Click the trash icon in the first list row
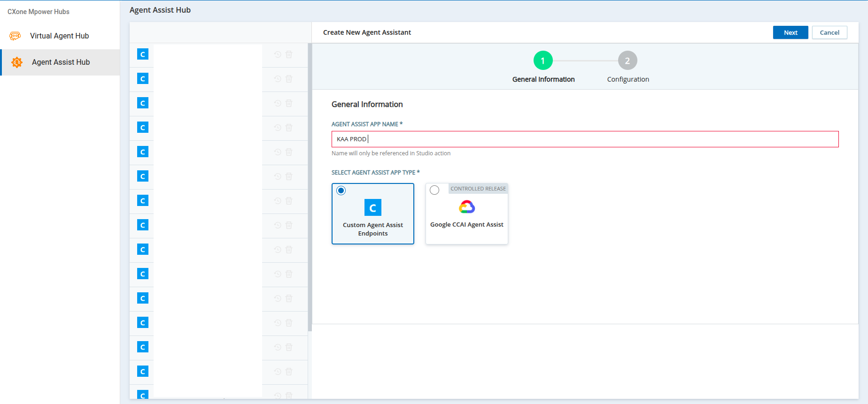The width and height of the screenshot is (868, 404). (289, 54)
